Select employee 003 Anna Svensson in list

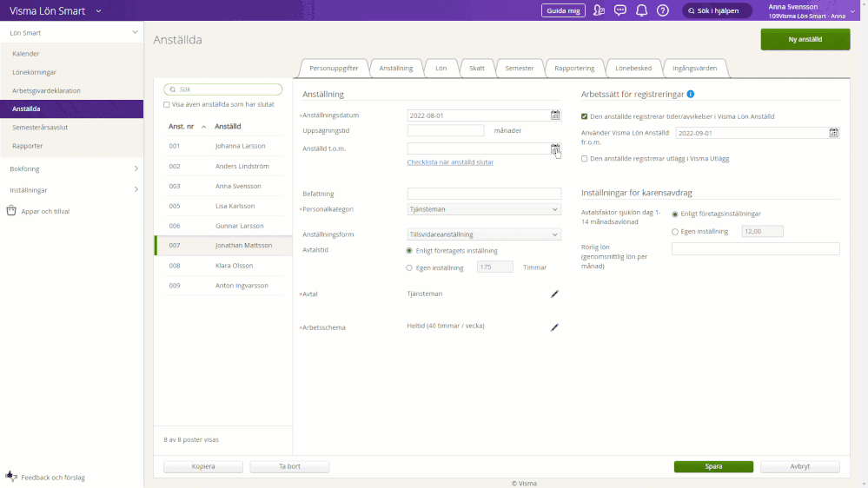point(223,186)
